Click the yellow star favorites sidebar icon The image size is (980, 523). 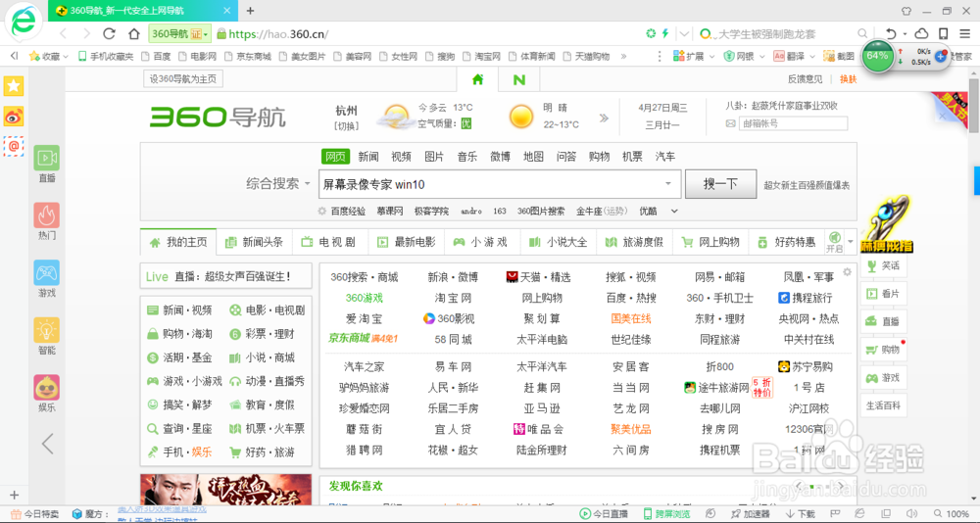click(x=13, y=86)
